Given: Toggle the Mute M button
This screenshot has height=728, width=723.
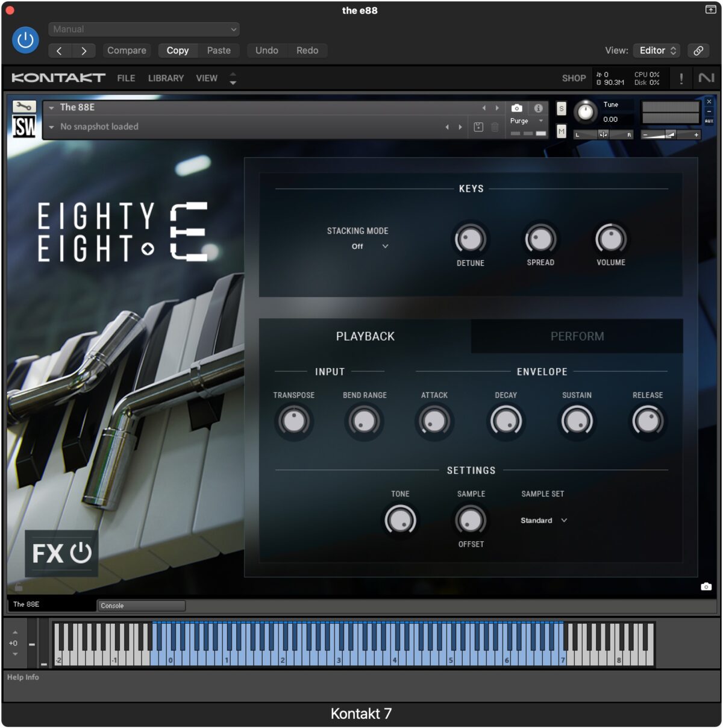Looking at the screenshot, I should (x=562, y=131).
